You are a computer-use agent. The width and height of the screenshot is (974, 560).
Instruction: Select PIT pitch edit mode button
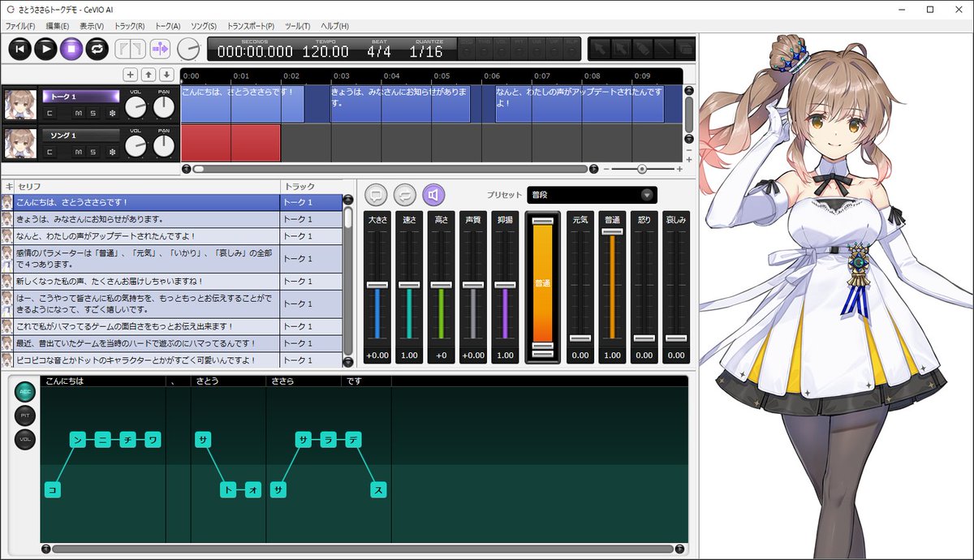coord(25,416)
